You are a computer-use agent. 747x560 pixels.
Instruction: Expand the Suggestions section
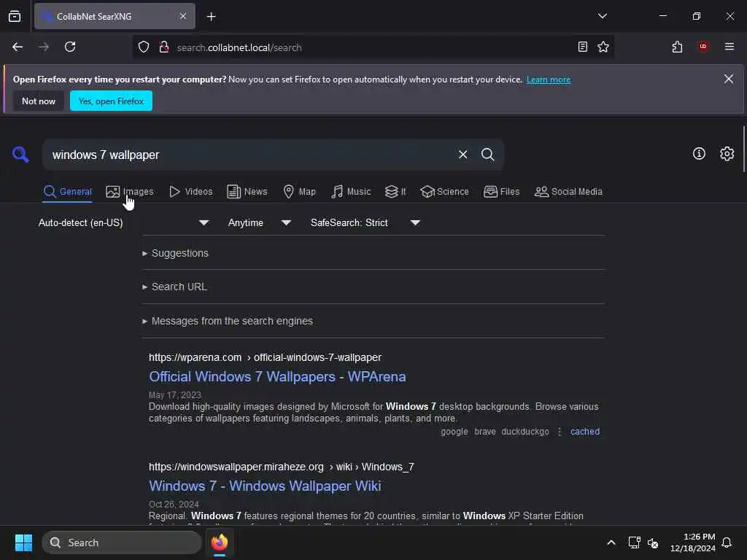click(x=175, y=253)
